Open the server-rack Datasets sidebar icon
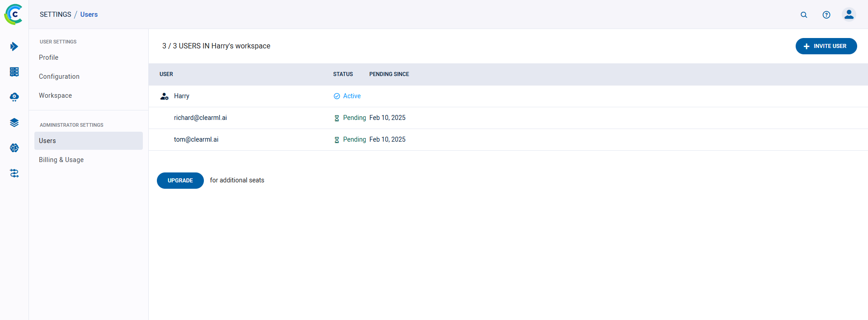This screenshot has height=320, width=868. tap(14, 72)
